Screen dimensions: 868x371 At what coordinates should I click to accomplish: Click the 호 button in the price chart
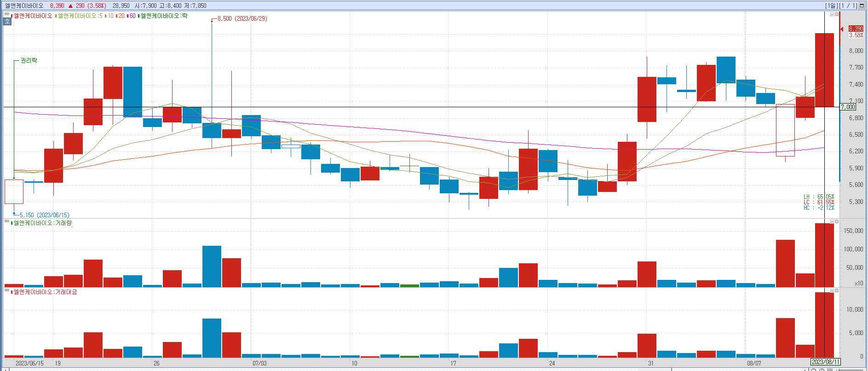[7, 21]
